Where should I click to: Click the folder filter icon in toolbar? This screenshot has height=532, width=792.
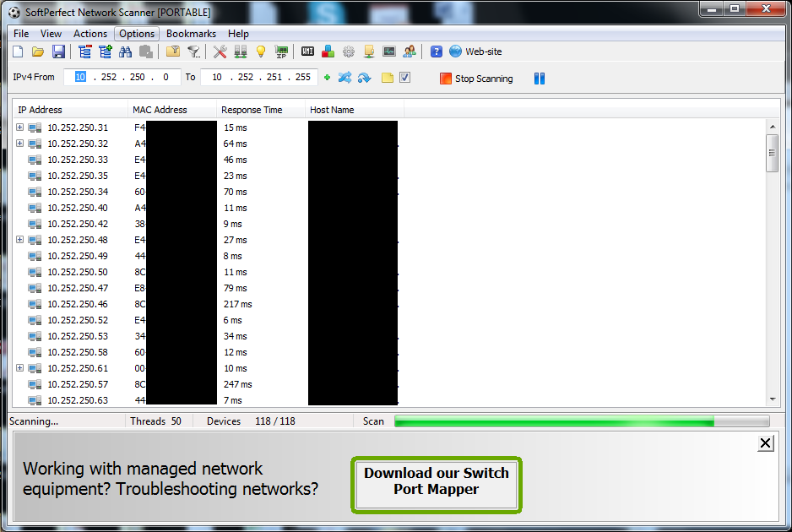173,52
